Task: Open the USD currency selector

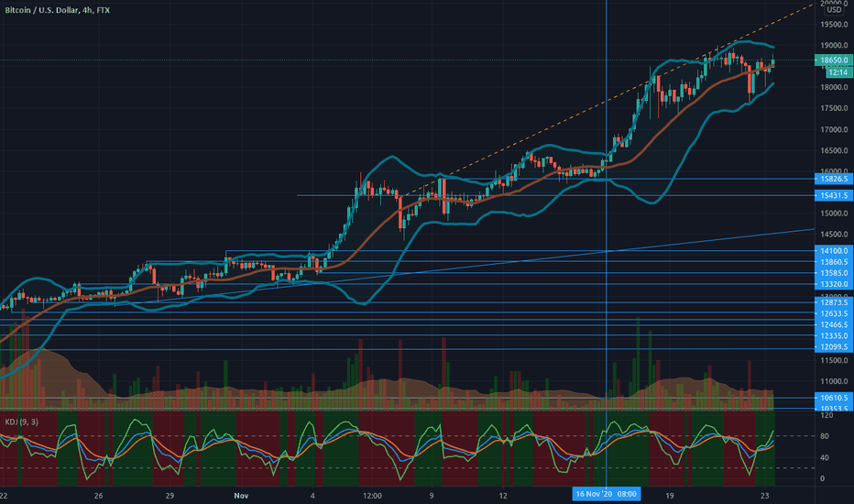Action: click(x=833, y=10)
